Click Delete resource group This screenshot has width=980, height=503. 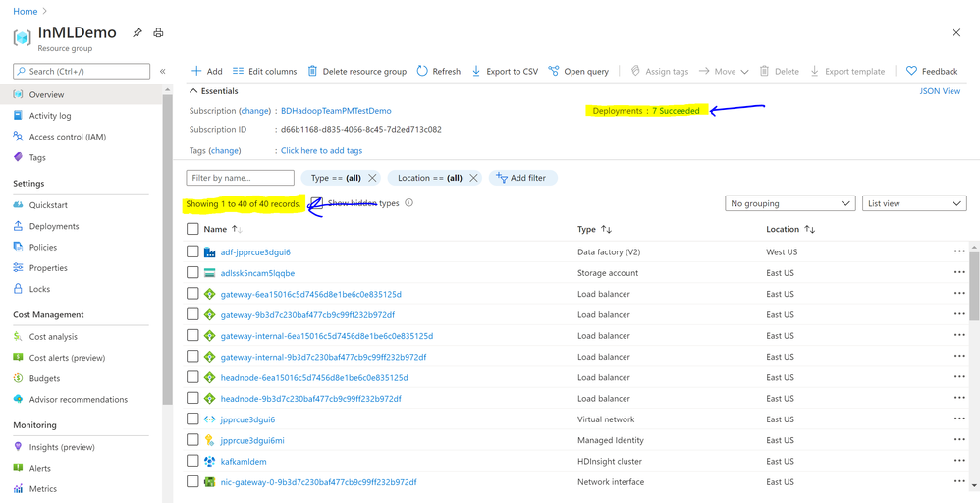tap(356, 72)
